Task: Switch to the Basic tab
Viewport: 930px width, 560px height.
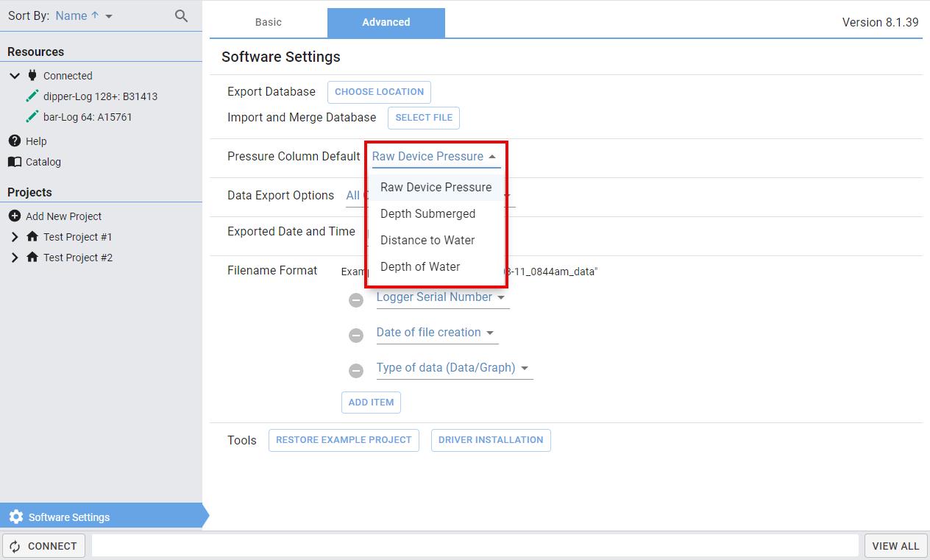Action: [268, 22]
